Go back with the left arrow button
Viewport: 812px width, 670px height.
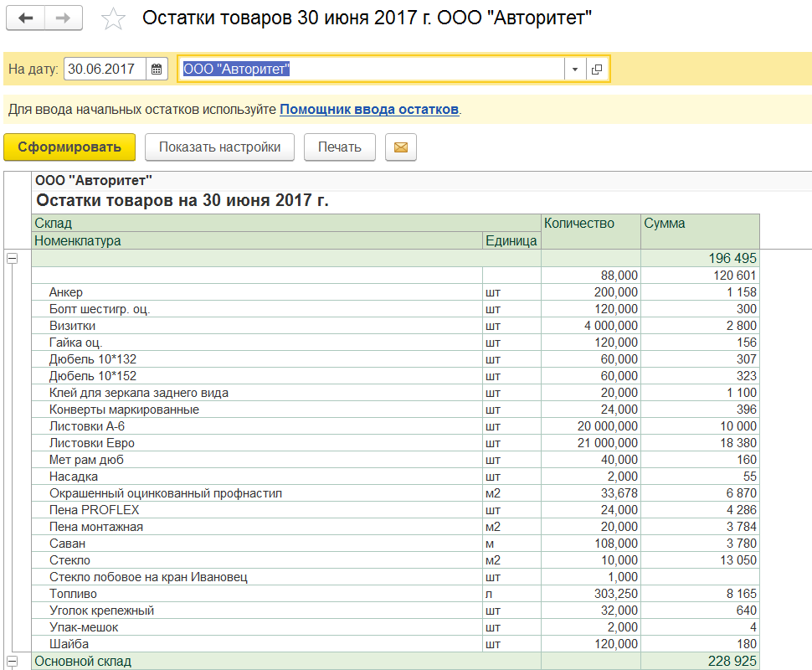point(25,18)
